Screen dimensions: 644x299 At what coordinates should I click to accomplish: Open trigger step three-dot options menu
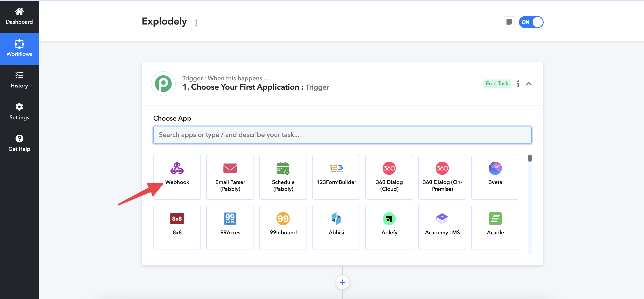[518, 84]
